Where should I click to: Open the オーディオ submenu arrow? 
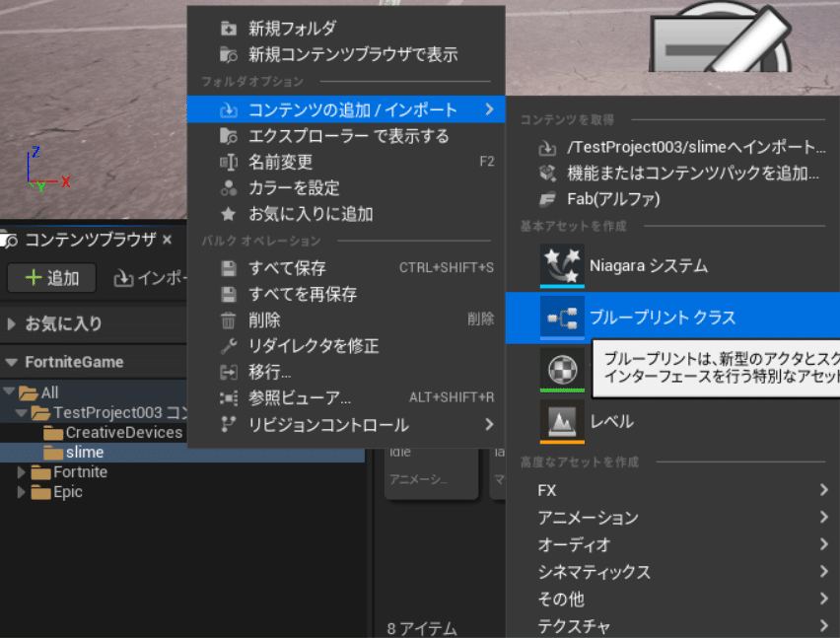tap(824, 544)
